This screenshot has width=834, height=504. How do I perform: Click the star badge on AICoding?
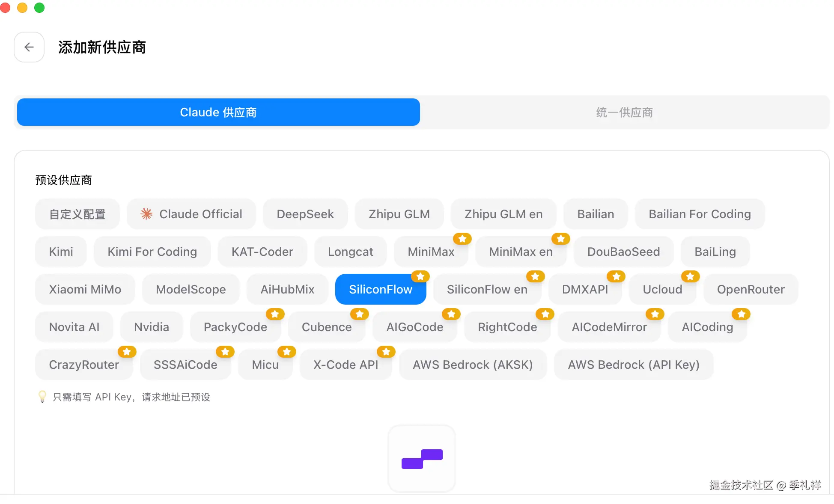pos(741,314)
